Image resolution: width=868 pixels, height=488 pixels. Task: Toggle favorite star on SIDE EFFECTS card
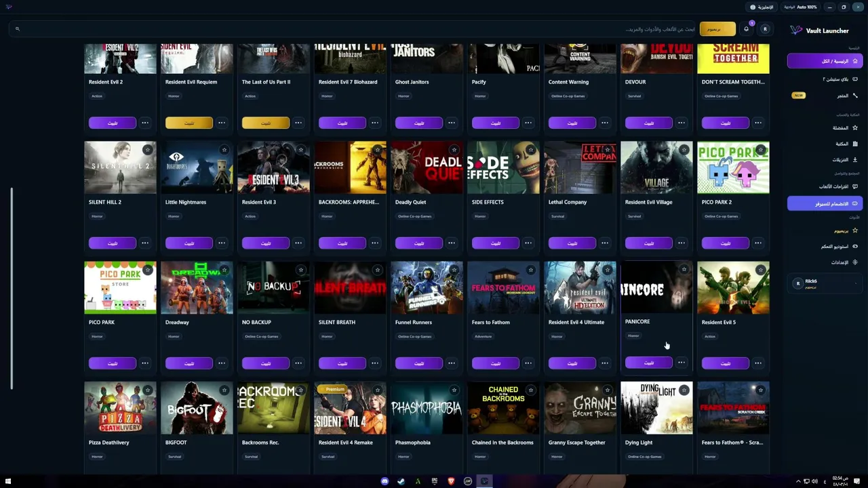point(531,150)
